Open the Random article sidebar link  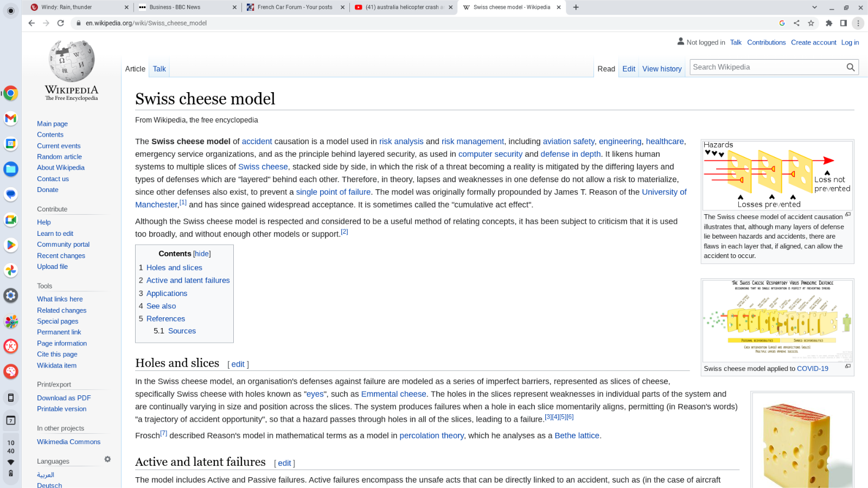[59, 157]
